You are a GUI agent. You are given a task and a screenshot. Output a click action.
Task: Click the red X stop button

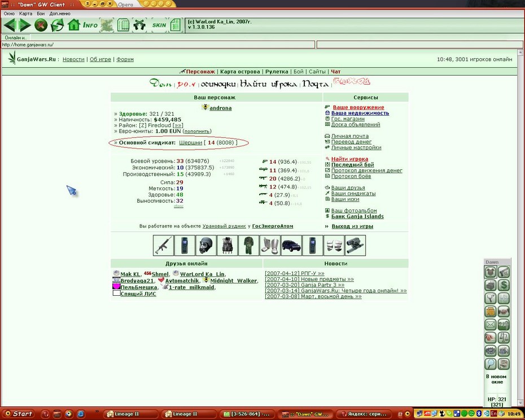tap(41, 25)
